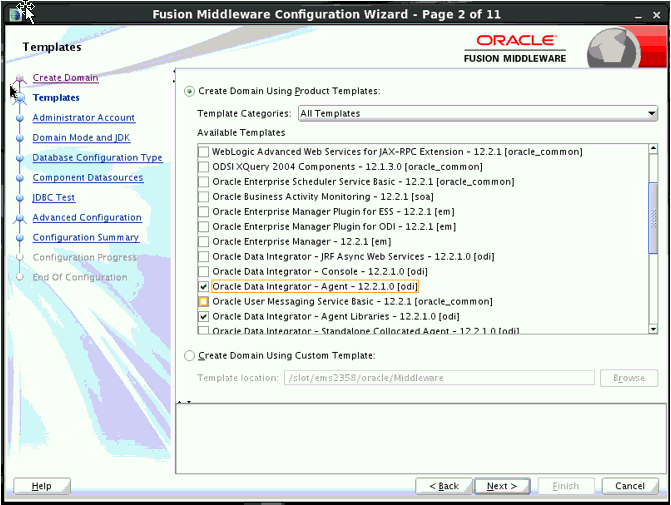Go to Advanced Configuration step
671x505 pixels.
(x=87, y=218)
